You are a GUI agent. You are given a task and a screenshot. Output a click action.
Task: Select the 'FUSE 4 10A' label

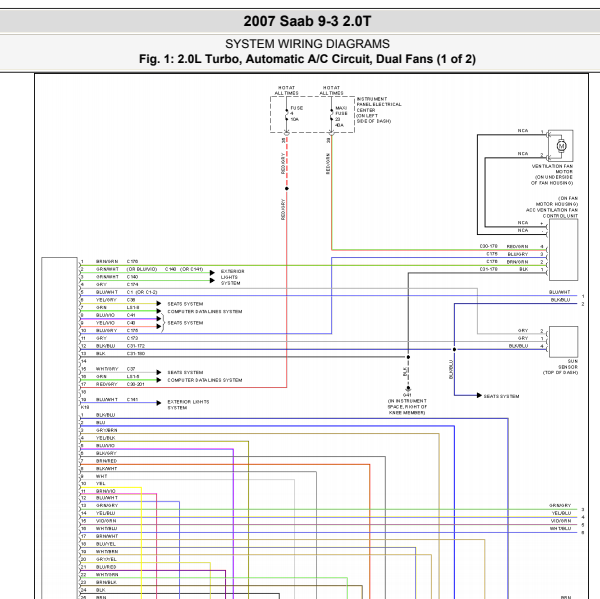[x=297, y=114]
